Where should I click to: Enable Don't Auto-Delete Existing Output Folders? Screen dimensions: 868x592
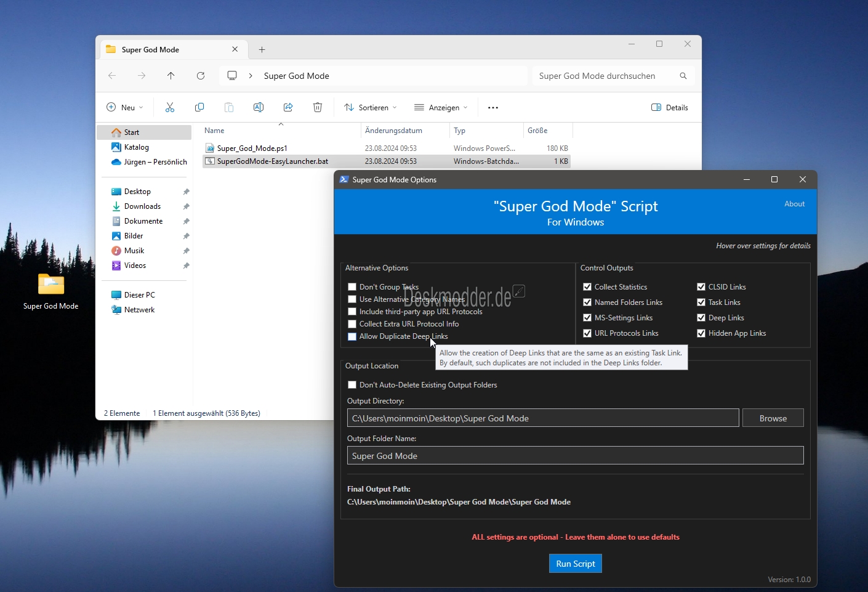click(x=352, y=385)
